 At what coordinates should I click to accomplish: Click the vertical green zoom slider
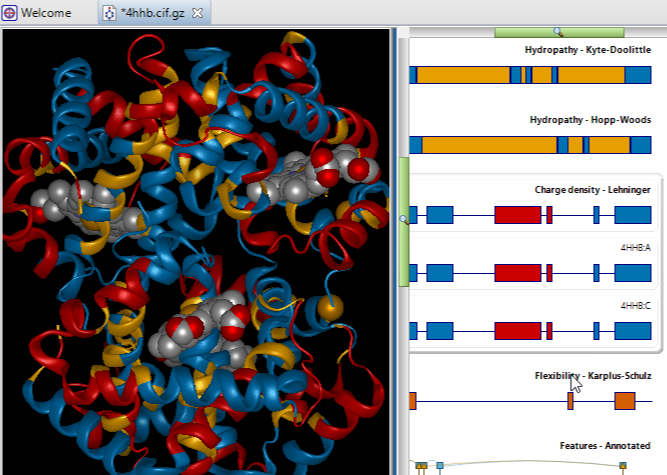(404, 222)
